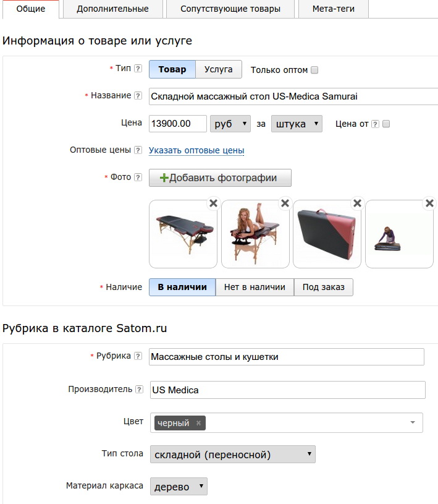Remove the folded table case photo
The width and height of the screenshot is (438, 504).
point(357,203)
